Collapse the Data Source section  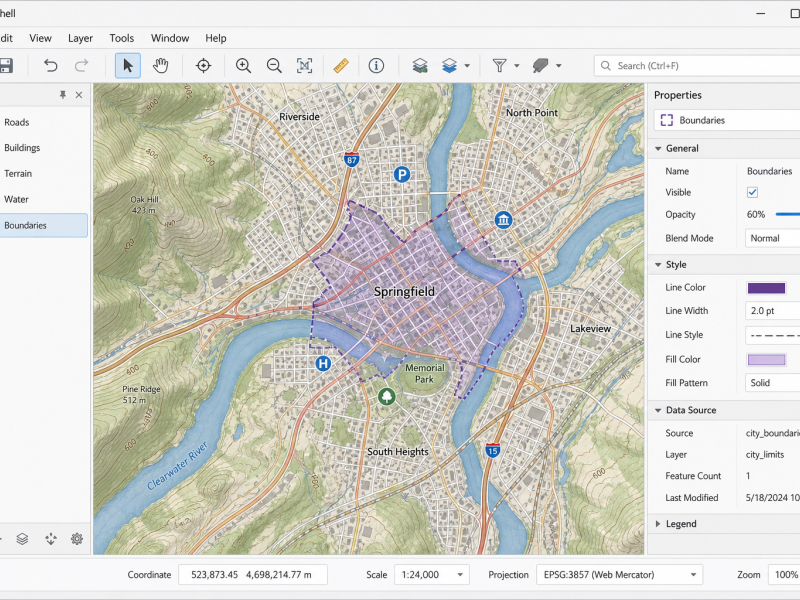pyautogui.click(x=658, y=410)
